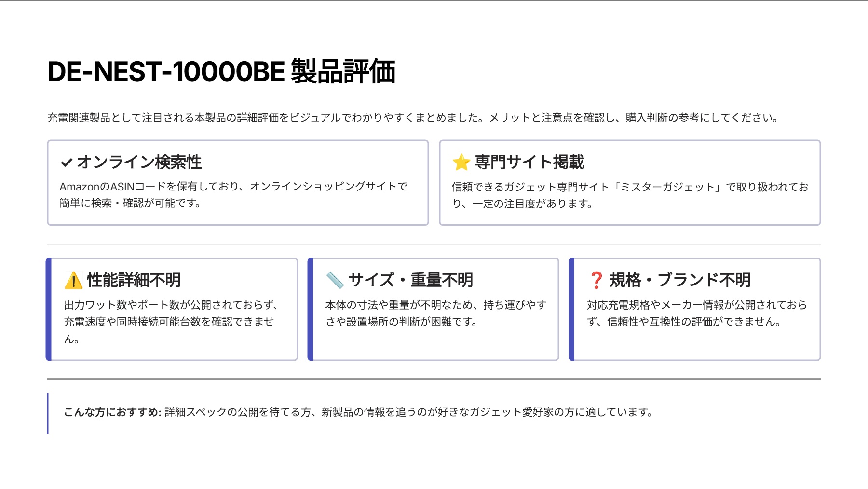Click the checkmark icon beside オンライン検索性
The image size is (868, 489).
(66, 163)
